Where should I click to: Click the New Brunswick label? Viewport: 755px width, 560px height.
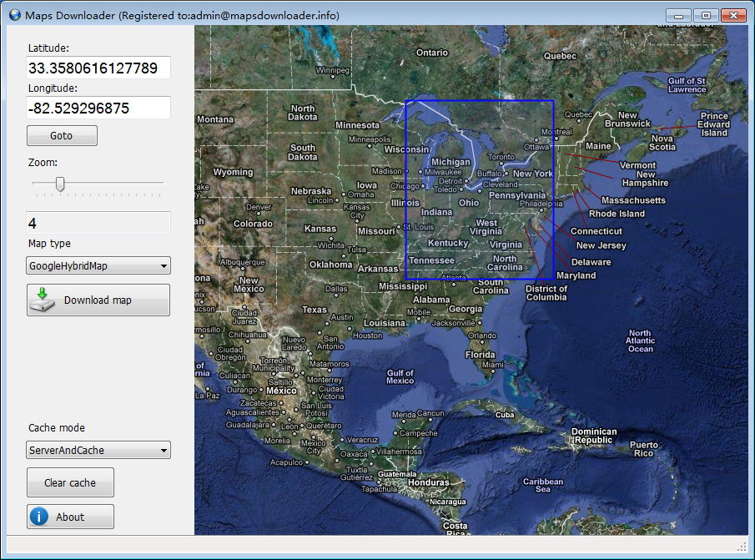pos(628,119)
